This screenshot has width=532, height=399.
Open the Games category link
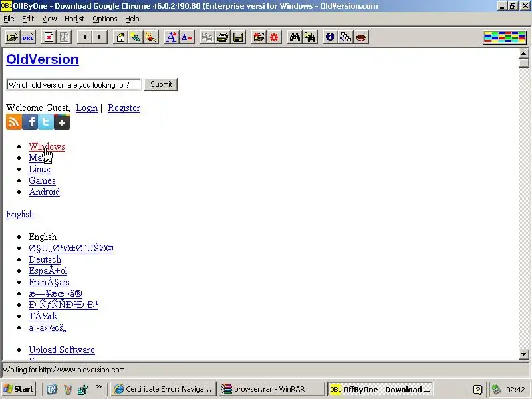42,180
